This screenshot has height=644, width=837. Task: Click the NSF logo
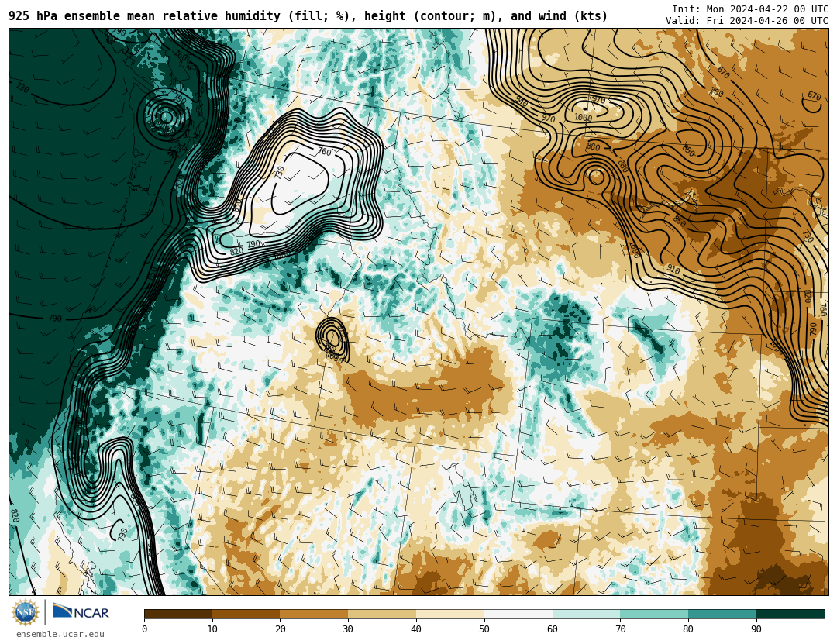(26, 612)
